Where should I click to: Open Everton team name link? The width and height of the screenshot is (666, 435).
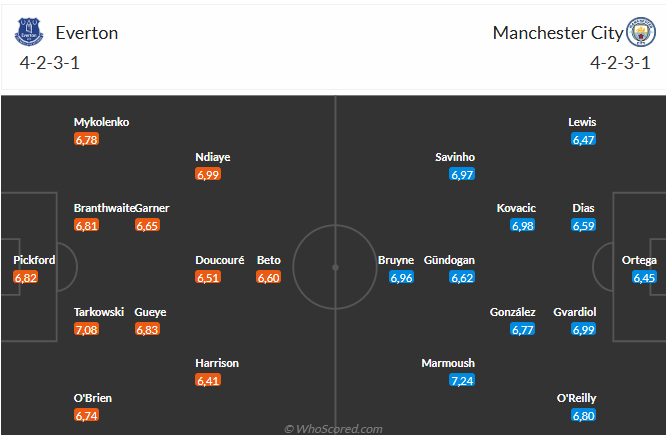click(x=87, y=33)
